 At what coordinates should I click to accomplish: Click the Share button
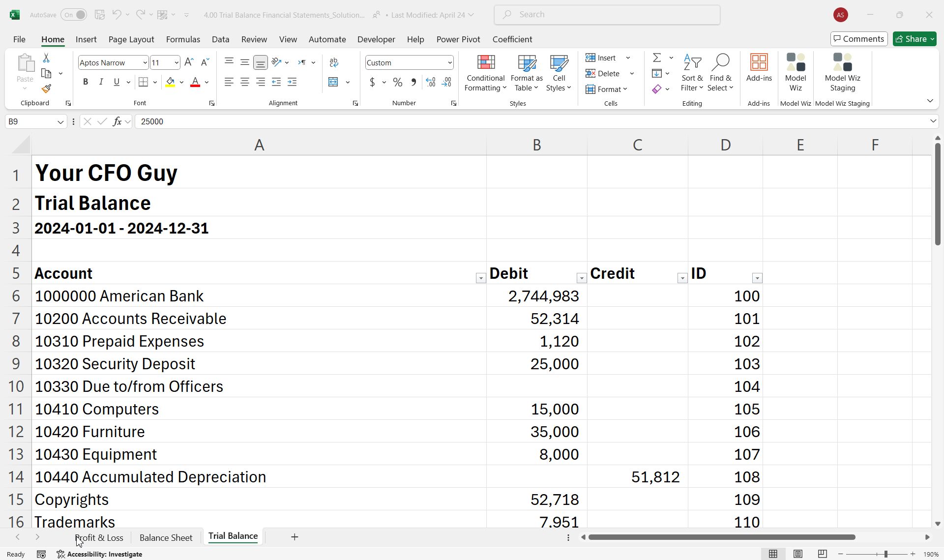point(914,39)
